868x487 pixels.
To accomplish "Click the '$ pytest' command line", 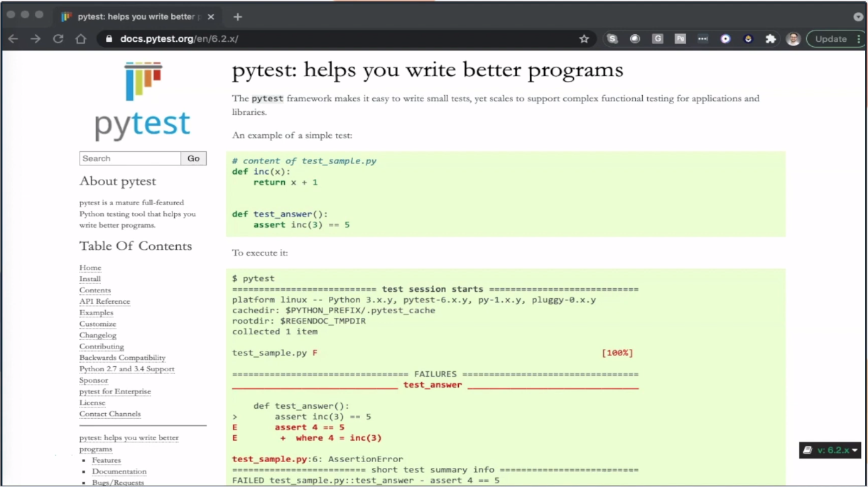I will pyautogui.click(x=254, y=278).
